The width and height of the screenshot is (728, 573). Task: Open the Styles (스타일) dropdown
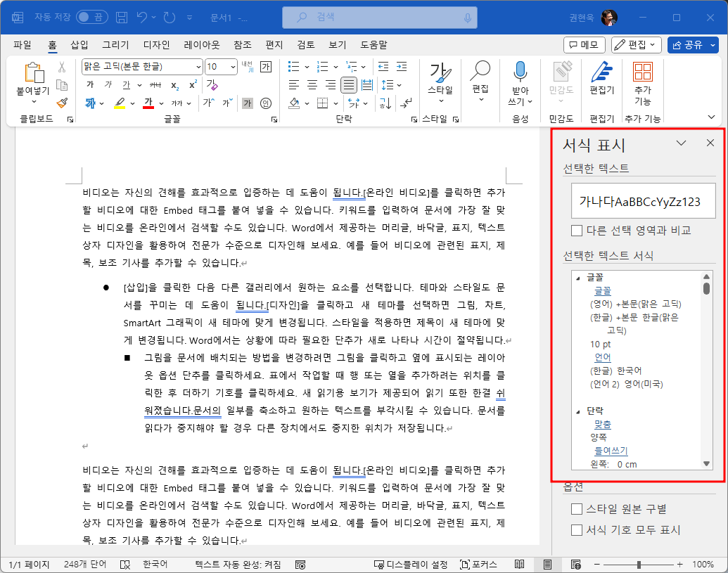click(440, 101)
